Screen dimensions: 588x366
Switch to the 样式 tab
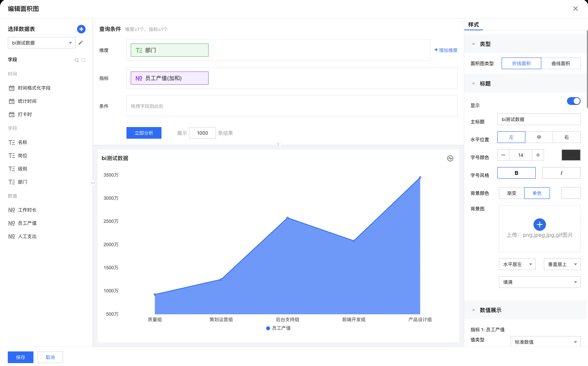click(x=473, y=24)
